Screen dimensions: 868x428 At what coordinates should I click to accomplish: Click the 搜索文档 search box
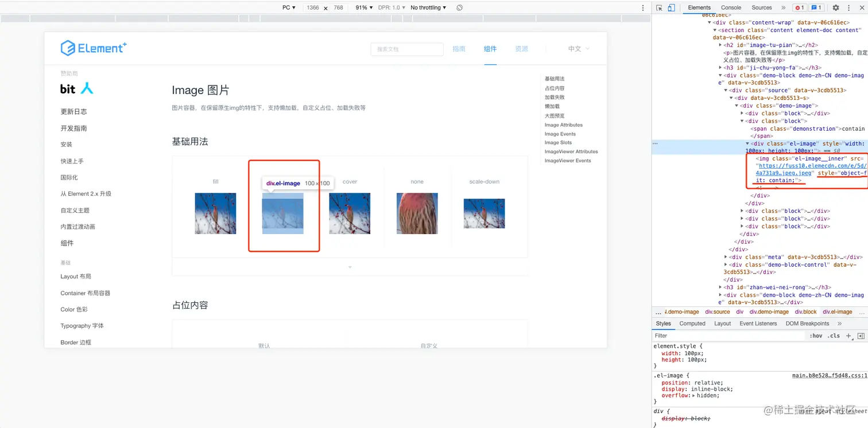tap(407, 49)
